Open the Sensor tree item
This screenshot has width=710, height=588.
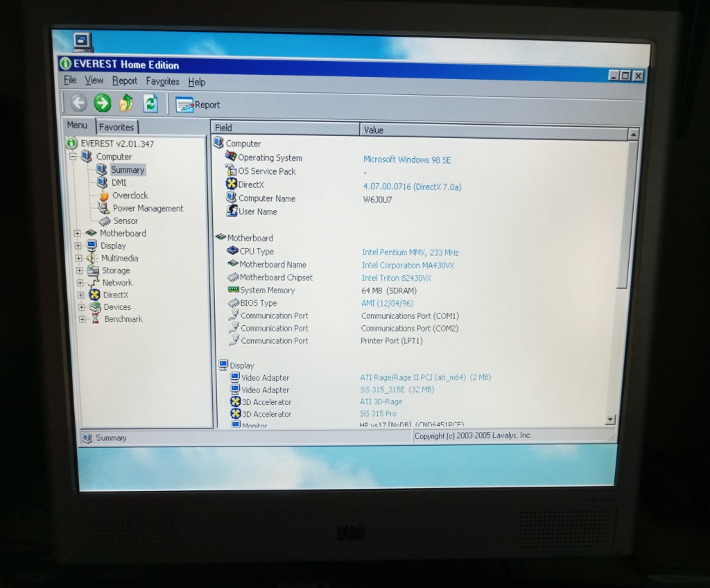125,220
